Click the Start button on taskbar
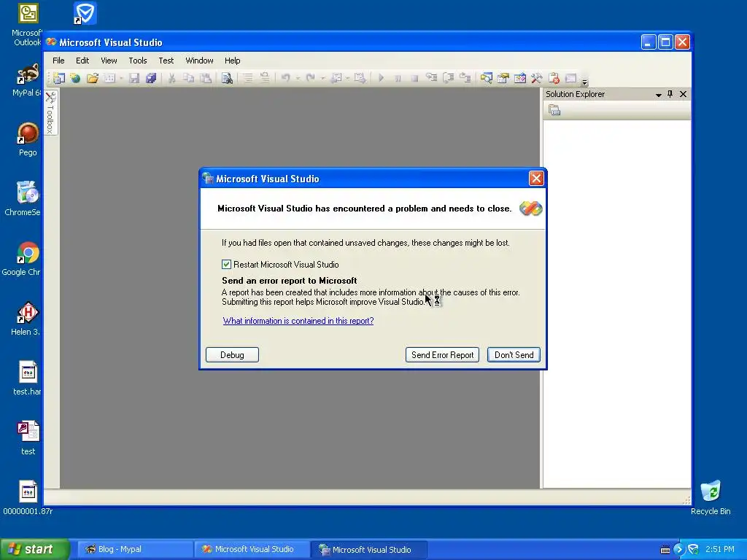The image size is (747, 560). click(34, 549)
